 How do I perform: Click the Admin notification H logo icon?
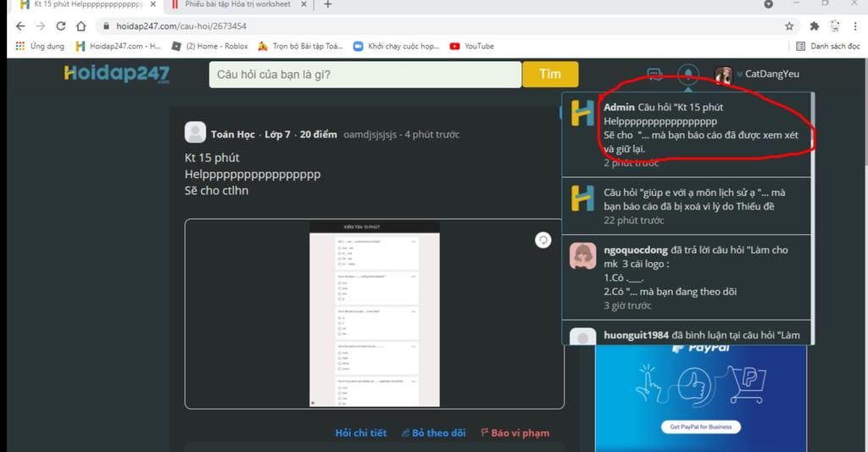[582, 113]
